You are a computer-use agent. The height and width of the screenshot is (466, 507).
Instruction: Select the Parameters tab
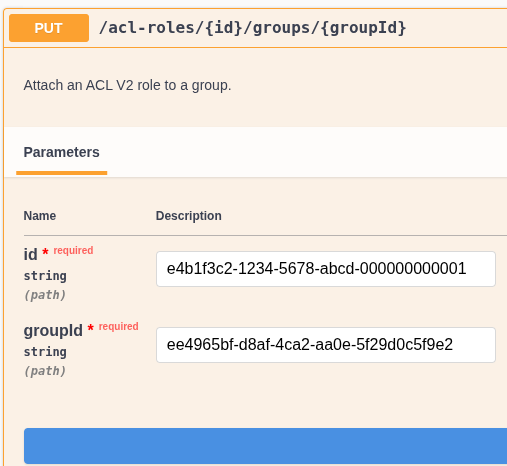pos(61,152)
